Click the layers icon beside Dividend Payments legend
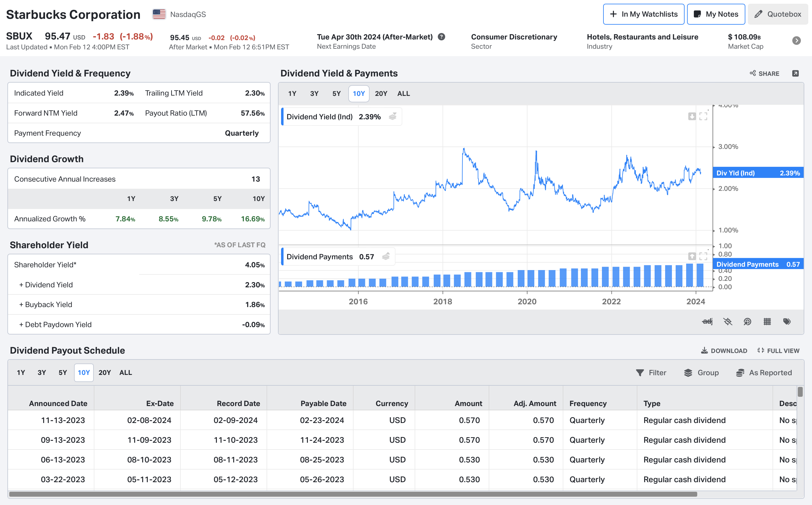Screen dimensions: 812x505 pos(386,257)
